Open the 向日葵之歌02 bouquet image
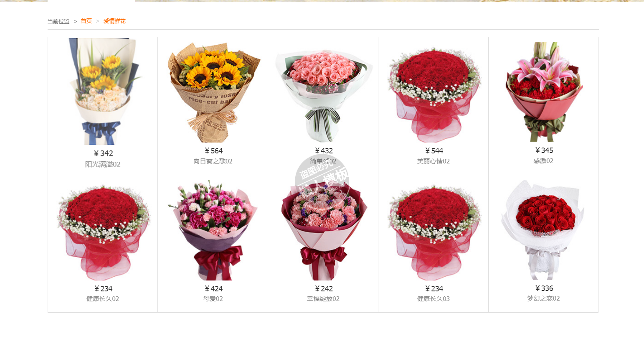 pyautogui.click(x=213, y=92)
